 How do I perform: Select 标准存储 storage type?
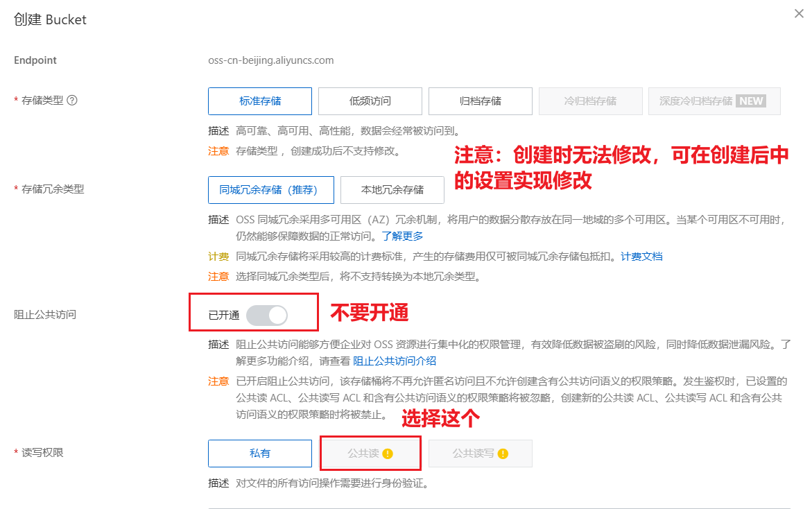click(x=260, y=101)
